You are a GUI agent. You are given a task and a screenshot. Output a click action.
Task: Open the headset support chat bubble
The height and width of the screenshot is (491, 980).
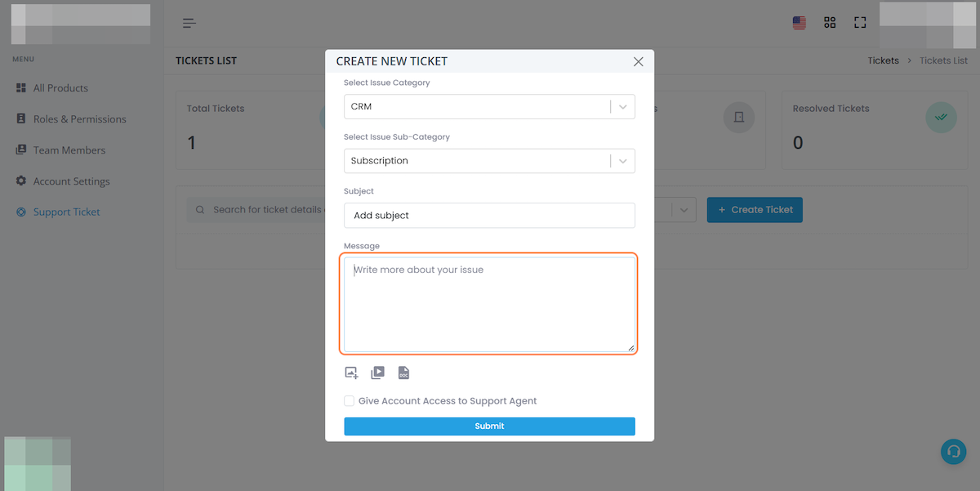953,452
